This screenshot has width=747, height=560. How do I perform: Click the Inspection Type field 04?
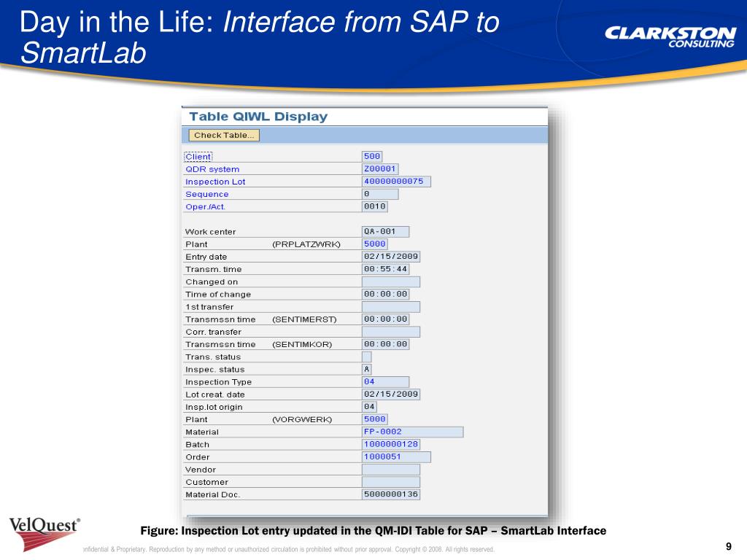click(385, 381)
